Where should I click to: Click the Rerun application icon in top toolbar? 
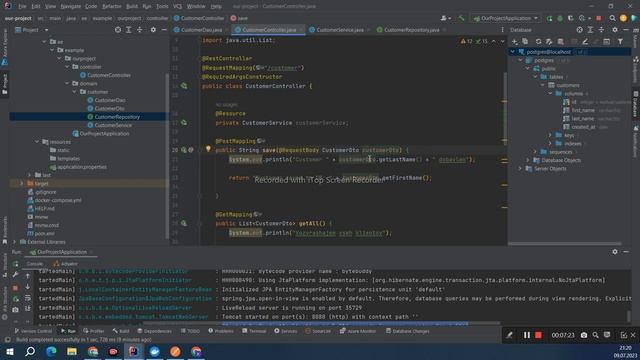tap(549, 18)
